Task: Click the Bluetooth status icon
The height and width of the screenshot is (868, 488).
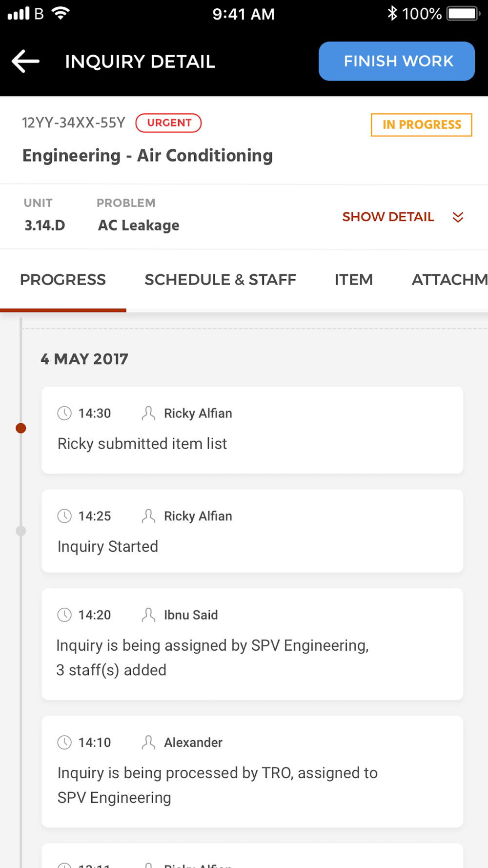Action: 392,13
